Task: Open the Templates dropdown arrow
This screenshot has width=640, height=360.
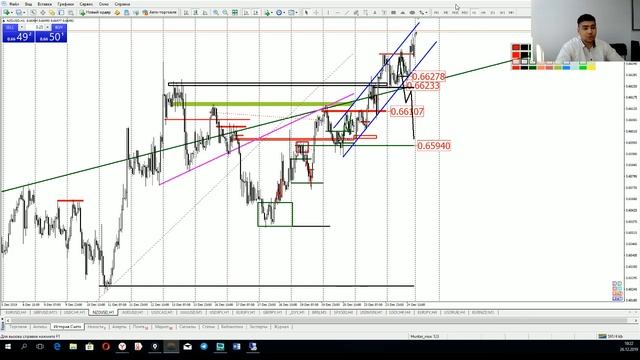Action: pyautogui.click(x=297, y=12)
